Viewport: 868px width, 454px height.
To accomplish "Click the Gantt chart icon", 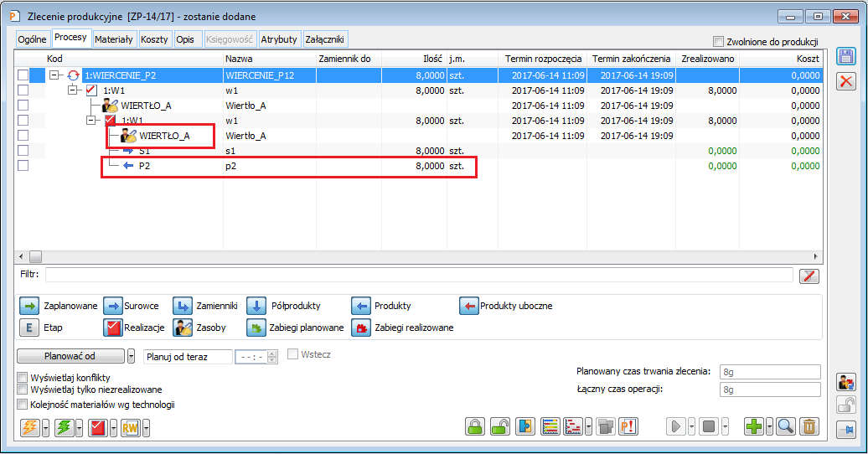I will point(573,427).
